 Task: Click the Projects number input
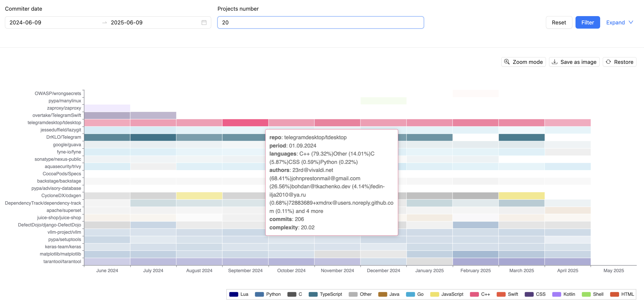click(321, 23)
